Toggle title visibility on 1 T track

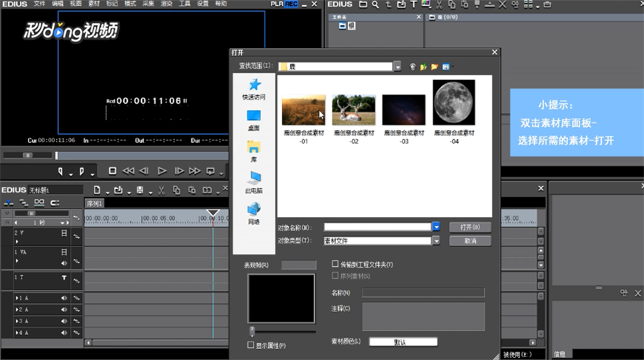[64, 277]
